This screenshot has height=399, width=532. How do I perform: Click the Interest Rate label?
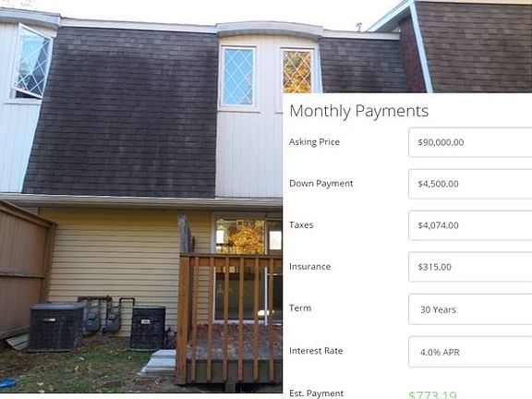[316, 351]
